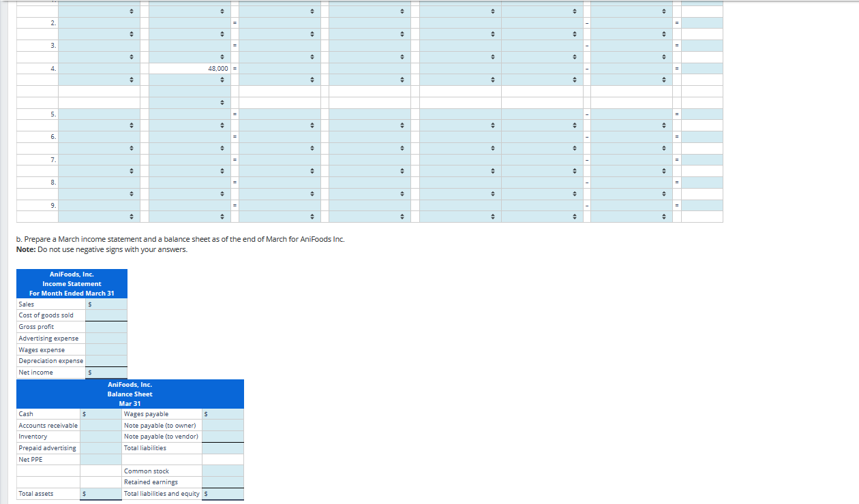This screenshot has width=859, height=504.
Task: Click the Depreciation expense input field
Action: coord(106,361)
